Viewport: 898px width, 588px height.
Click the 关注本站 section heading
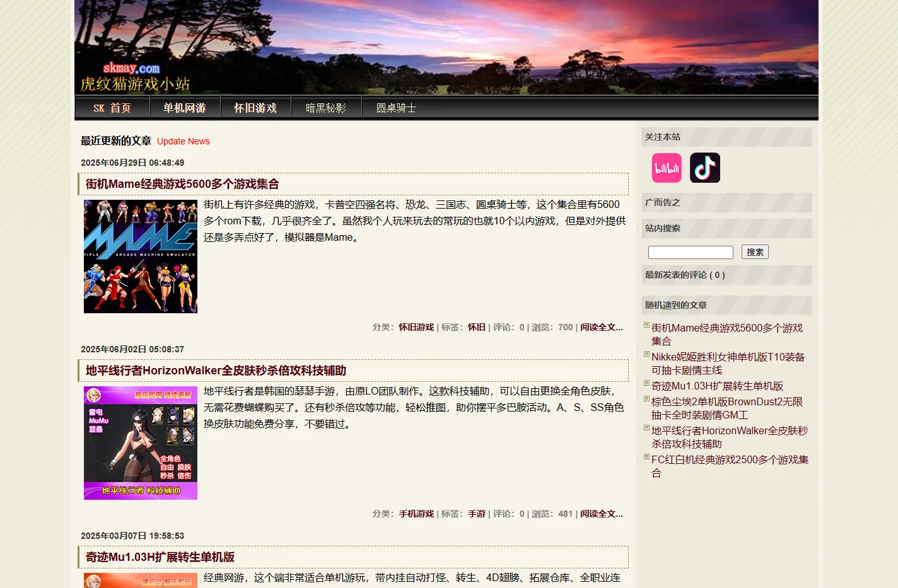663,137
